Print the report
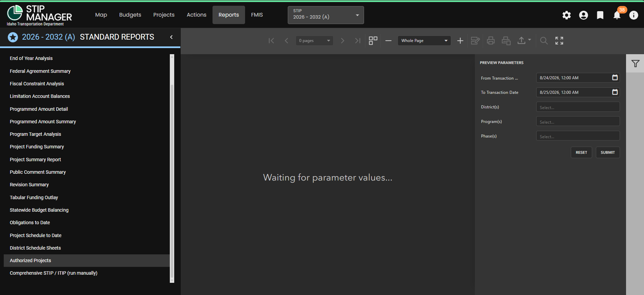This screenshot has height=295, width=644. coord(490,41)
